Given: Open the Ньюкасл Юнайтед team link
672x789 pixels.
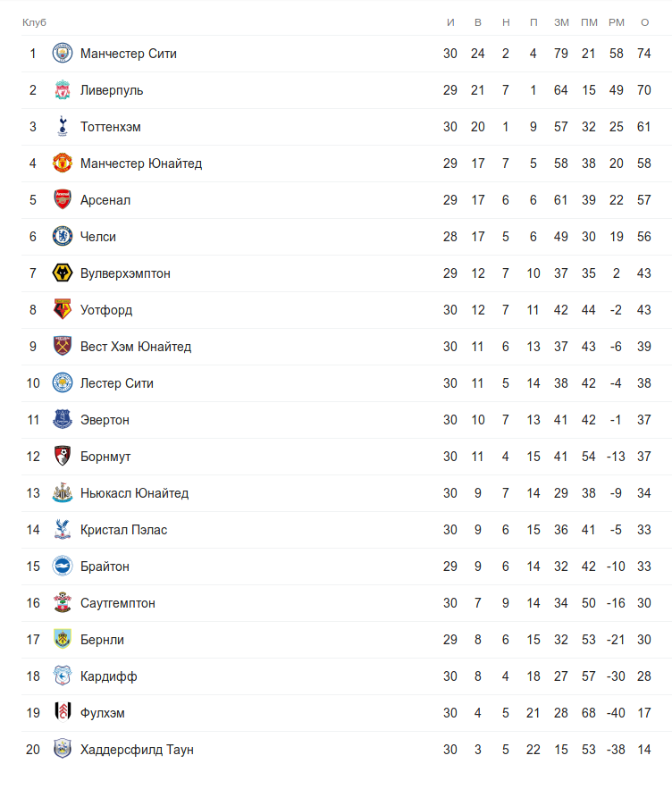Looking at the screenshot, I should click(134, 493).
